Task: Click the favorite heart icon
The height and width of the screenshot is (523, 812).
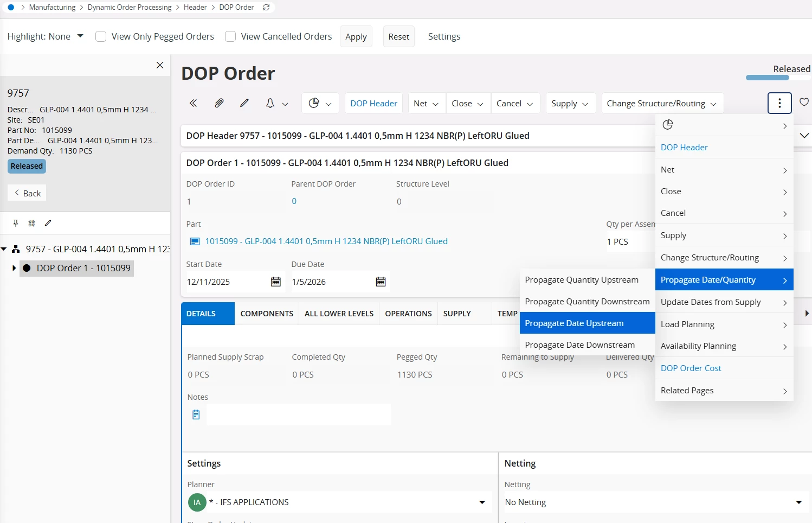Action: [804, 102]
